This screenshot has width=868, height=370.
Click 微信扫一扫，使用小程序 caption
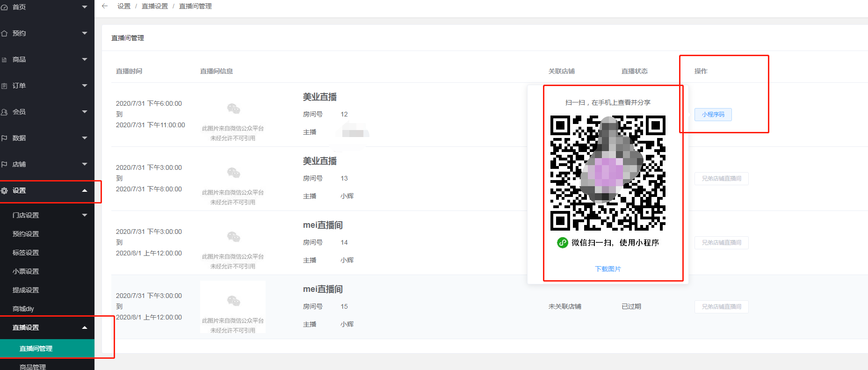[x=615, y=243]
